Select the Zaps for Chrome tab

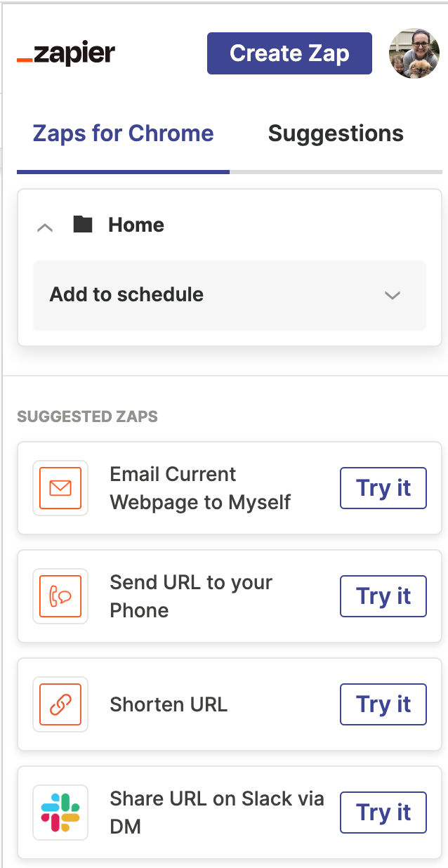pyautogui.click(x=124, y=133)
